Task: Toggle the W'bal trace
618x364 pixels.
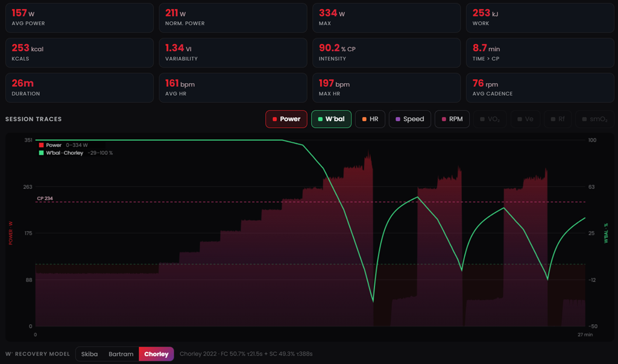Action: [331, 119]
